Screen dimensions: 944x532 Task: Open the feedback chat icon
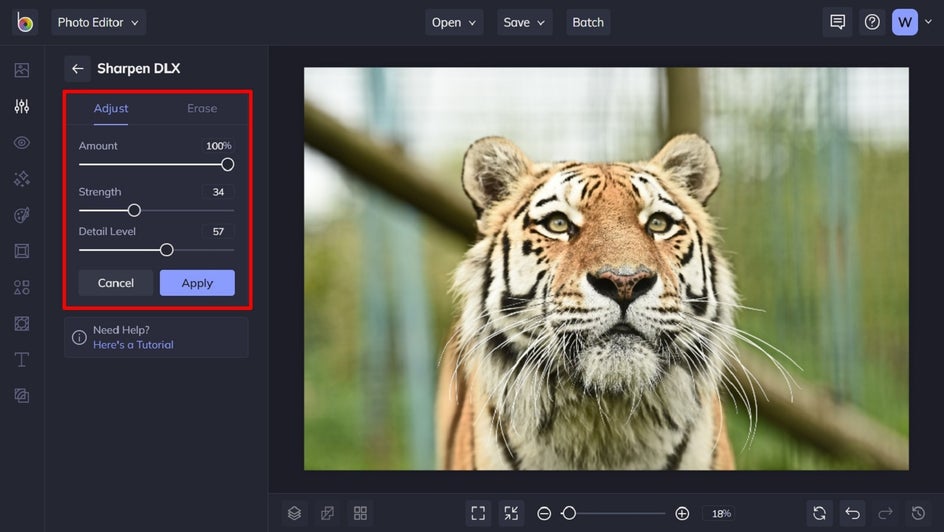pyautogui.click(x=837, y=22)
